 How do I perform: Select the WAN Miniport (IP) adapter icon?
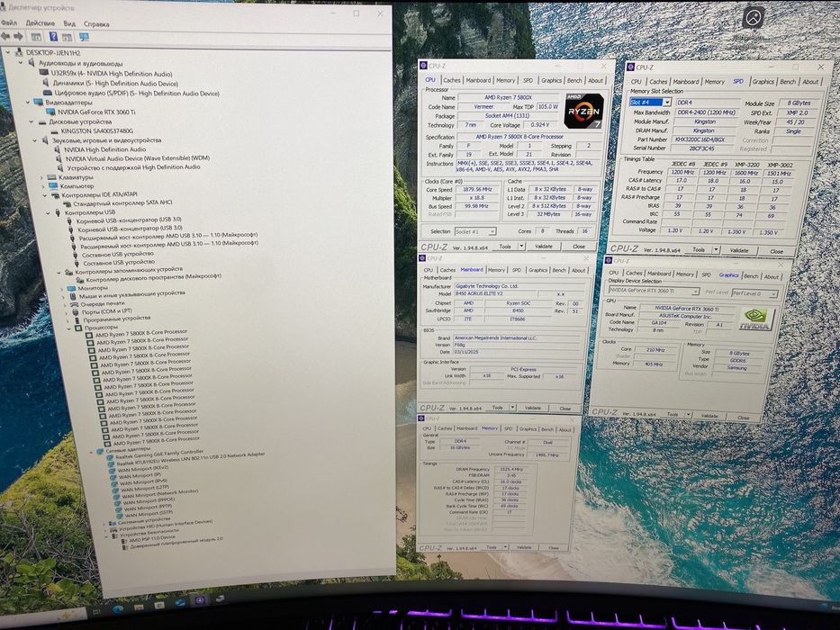tap(113, 476)
